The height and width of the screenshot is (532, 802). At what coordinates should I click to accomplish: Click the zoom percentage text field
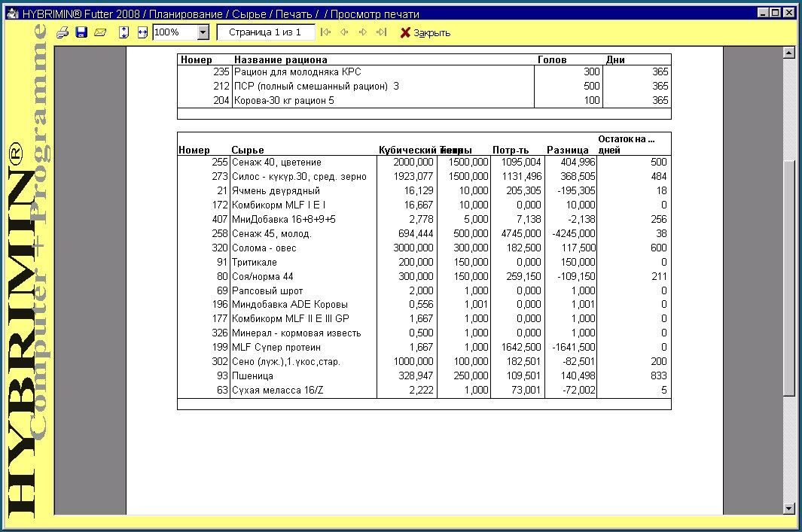(174, 32)
